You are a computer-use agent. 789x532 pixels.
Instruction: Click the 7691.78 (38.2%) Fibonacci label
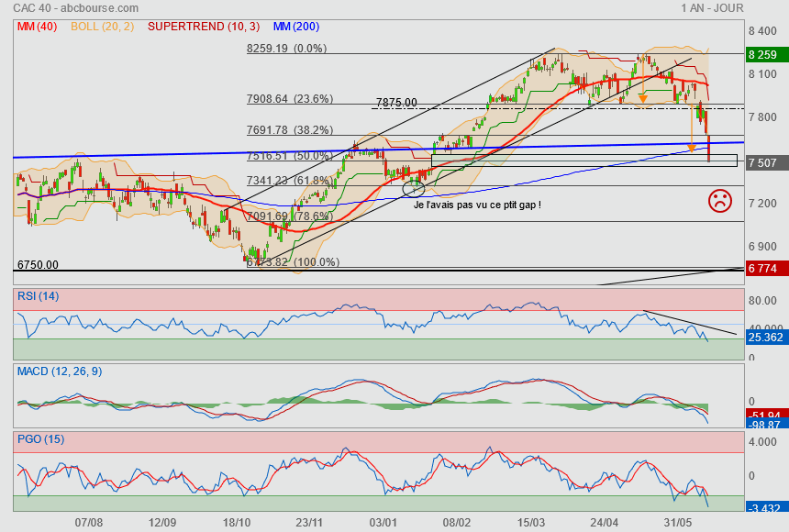click(x=290, y=130)
